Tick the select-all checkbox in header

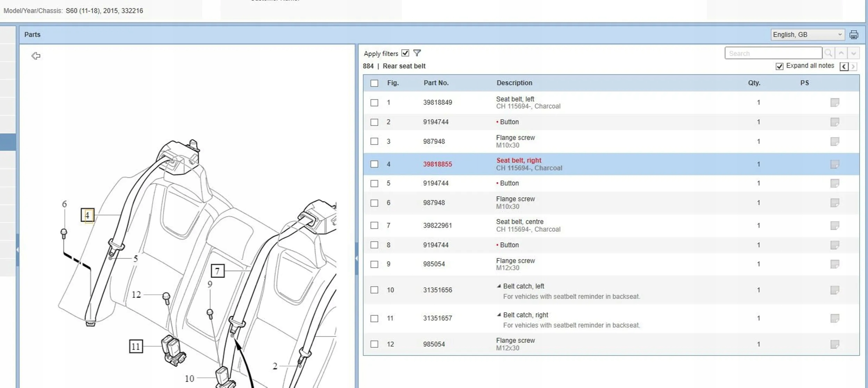[x=374, y=83]
